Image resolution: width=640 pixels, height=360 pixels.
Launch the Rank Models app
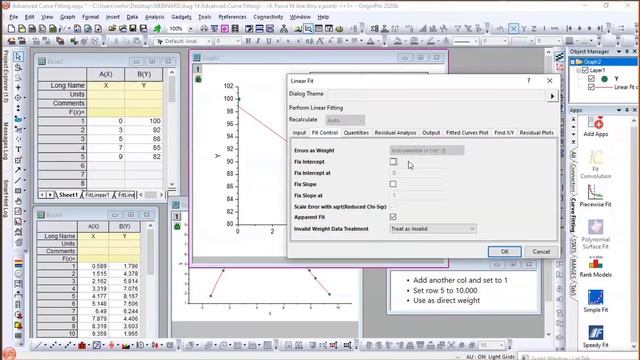[x=596, y=267]
